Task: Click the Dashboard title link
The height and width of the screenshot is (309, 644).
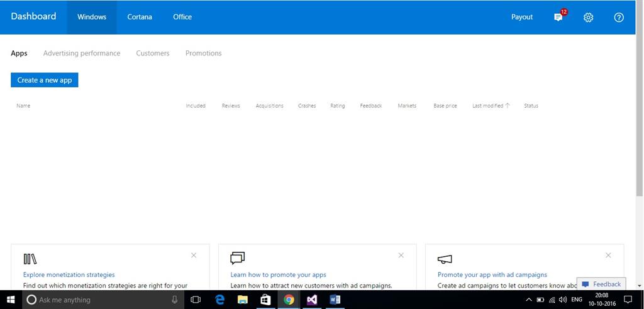Action: point(33,16)
